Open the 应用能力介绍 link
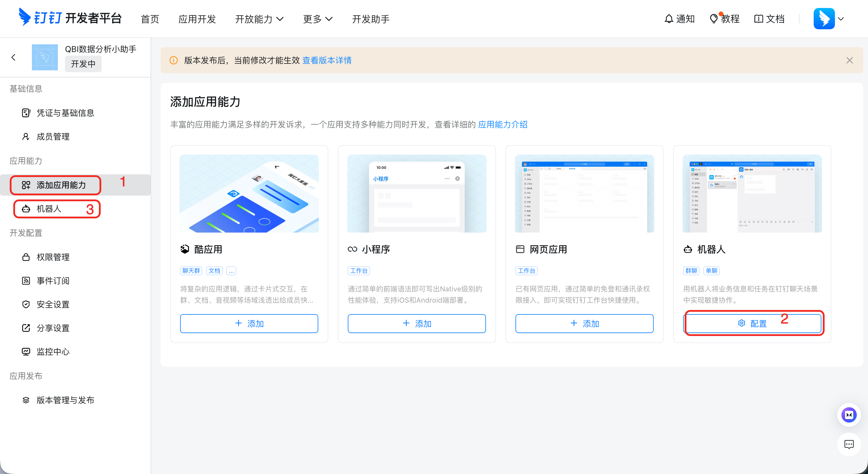Screen dimensions: 868x474 tap(503, 124)
